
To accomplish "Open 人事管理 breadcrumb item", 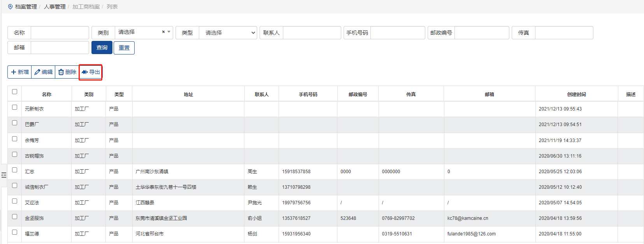I will tap(54, 7).
